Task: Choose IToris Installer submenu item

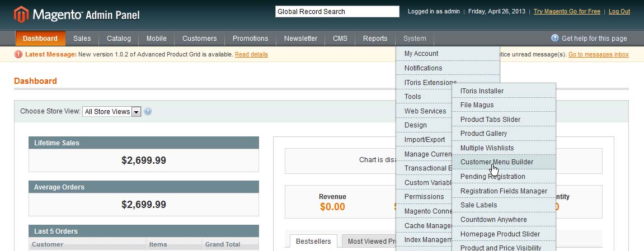Action: 504,91
